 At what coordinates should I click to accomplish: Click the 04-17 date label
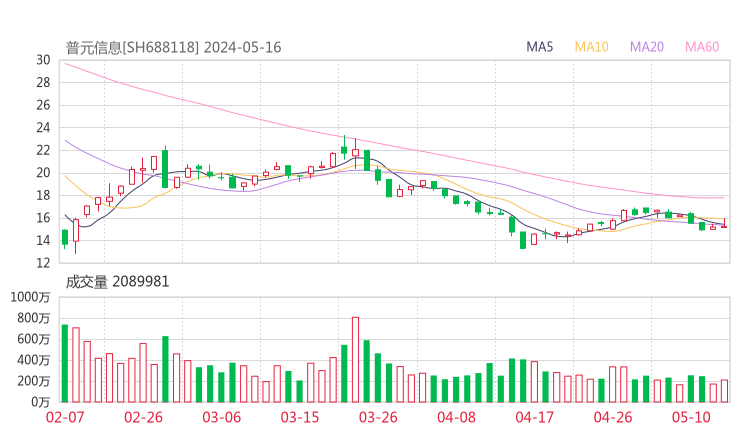pyautogui.click(x=535, y=417)
